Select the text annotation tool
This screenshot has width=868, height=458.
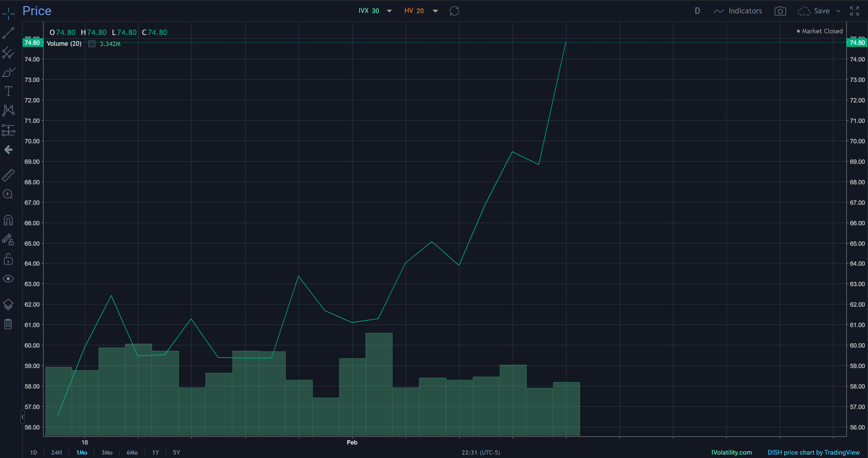8,91
